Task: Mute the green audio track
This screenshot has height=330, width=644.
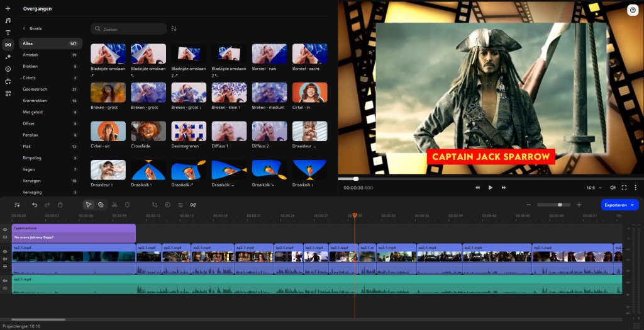Action: click(x=5, y=281)
